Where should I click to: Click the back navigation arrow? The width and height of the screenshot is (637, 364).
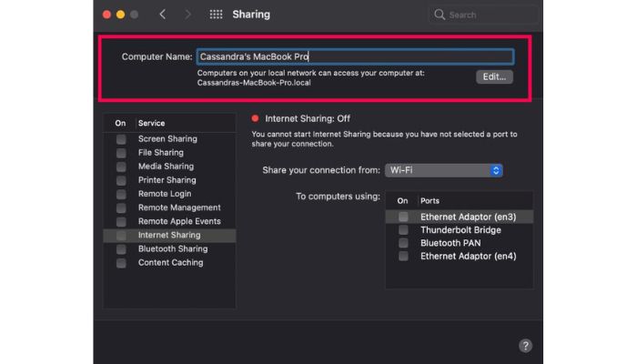162,15
